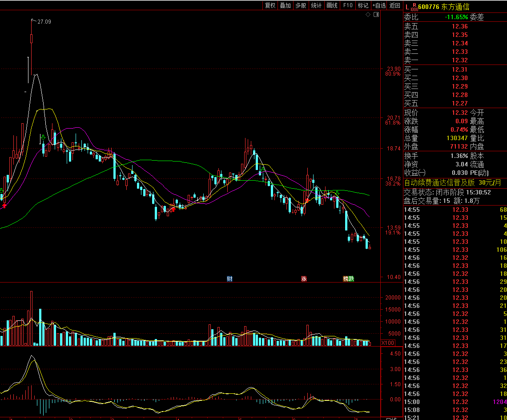Select the 买四 12.28 quote row
This screenshot has width=507, height=420.
point(455,95)
